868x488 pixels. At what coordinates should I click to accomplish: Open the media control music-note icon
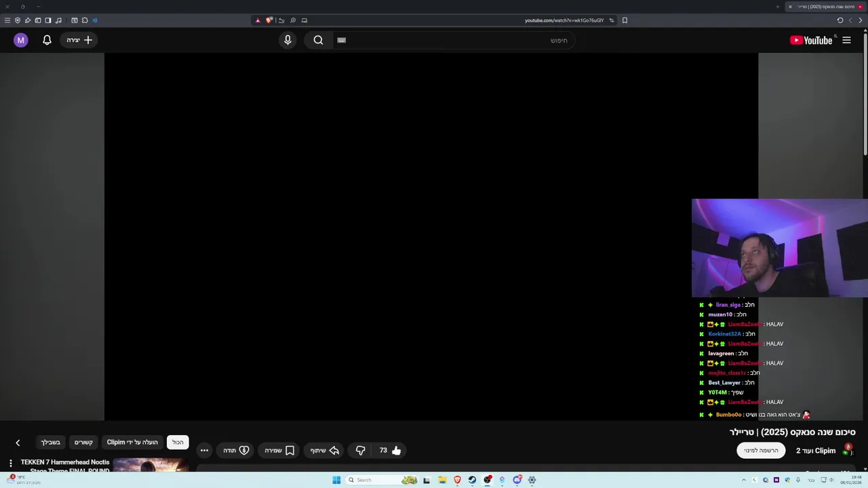(58, 20)
